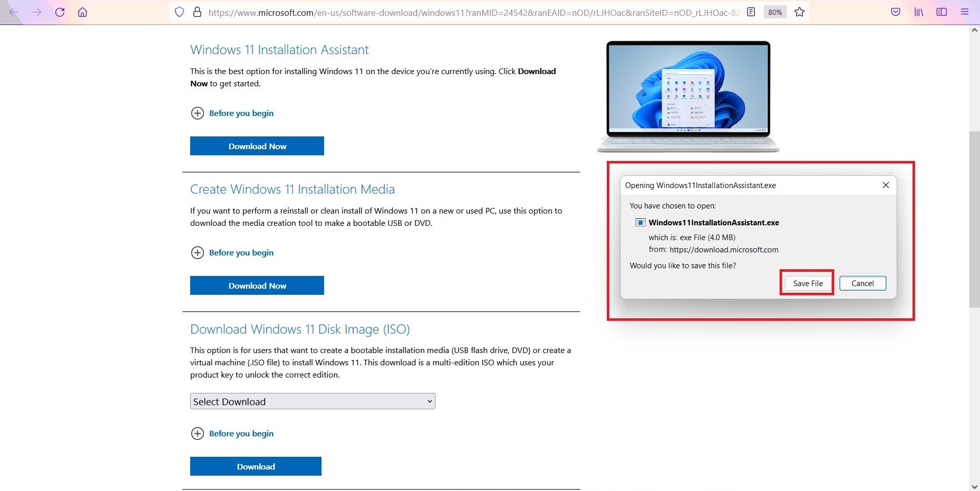980x491 pixels.
Task: Open the Library menu icon
Action: [919, 12]
